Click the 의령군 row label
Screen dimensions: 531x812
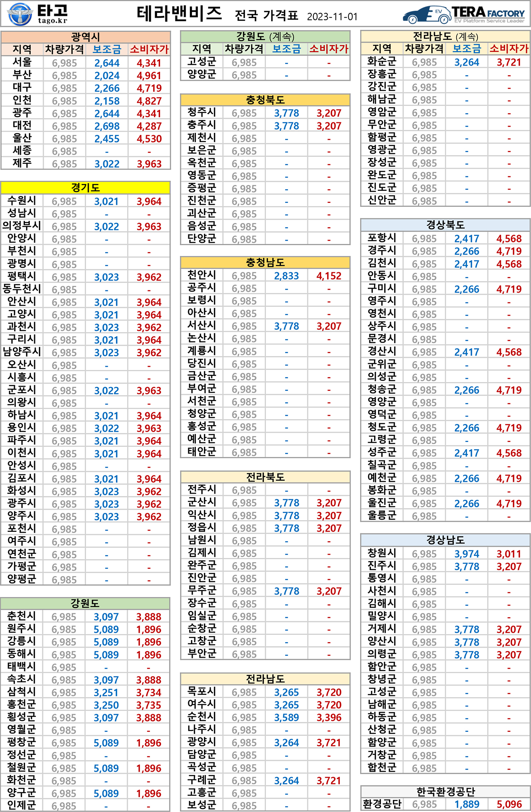click(x=382, y=654)
